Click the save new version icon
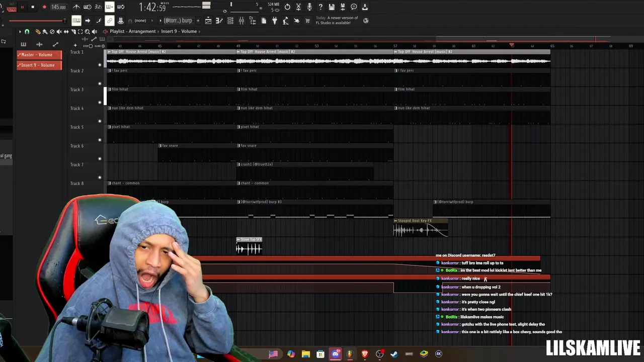The image size is (644, 362). pyautogui.click(x=343, y=7)
